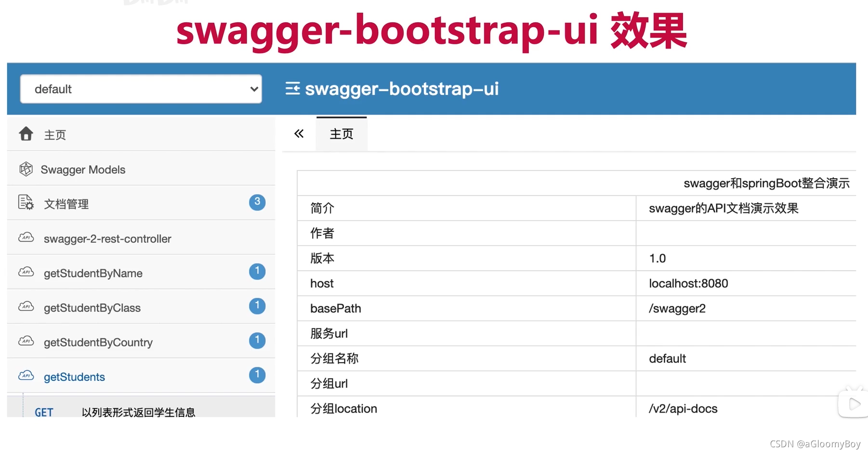Click the /v2/api-docs location value
This screenshot has height=454, width=868.
(683, 409)
